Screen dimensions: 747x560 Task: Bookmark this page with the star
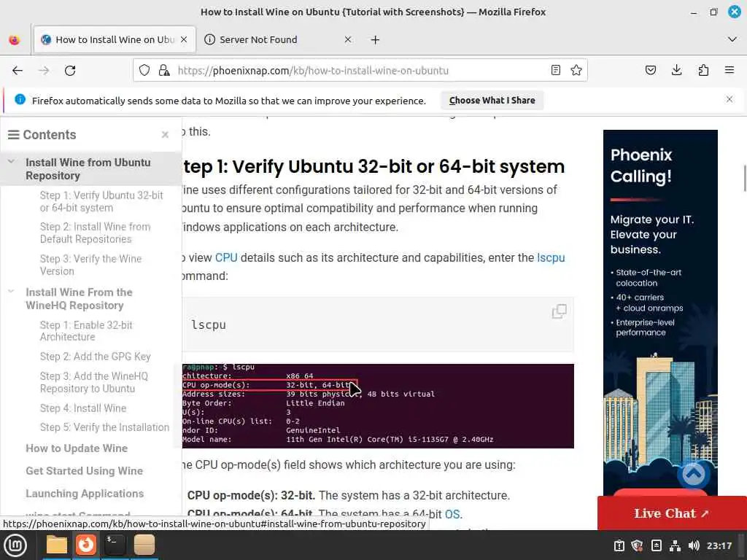[x=576, y=71]
